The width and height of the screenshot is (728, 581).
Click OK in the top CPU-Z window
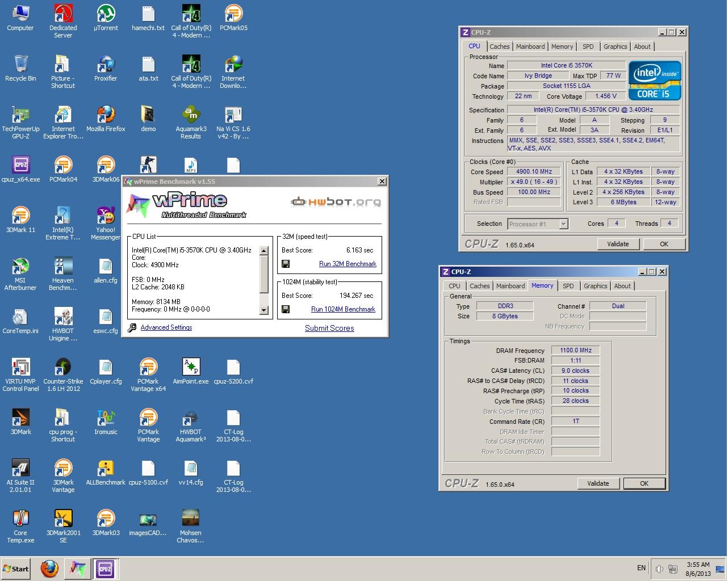click(x=664, y=244)
